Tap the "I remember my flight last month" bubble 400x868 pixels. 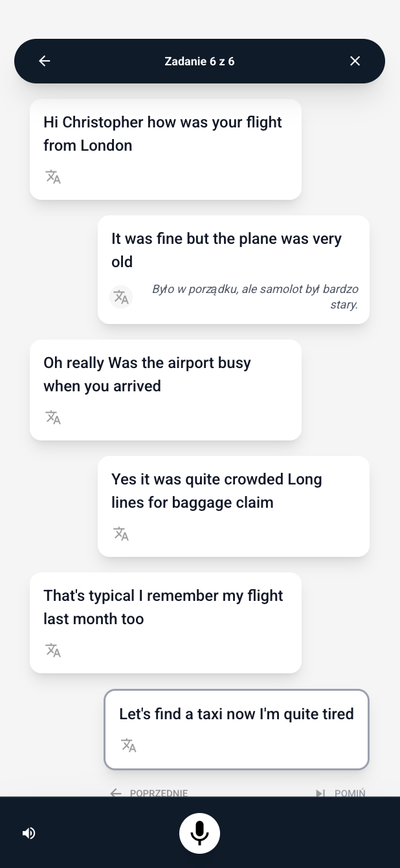[163, 607]
